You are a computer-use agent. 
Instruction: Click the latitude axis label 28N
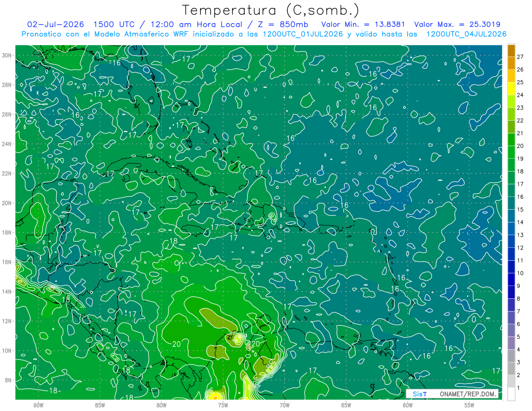pyautogui.click(x=7, y=85)
